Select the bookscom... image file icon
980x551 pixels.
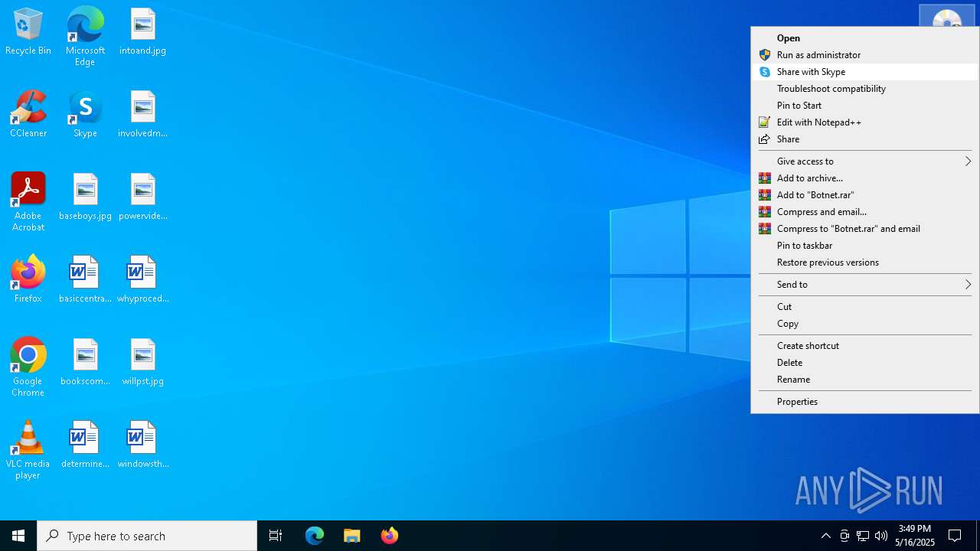(85, 363)
